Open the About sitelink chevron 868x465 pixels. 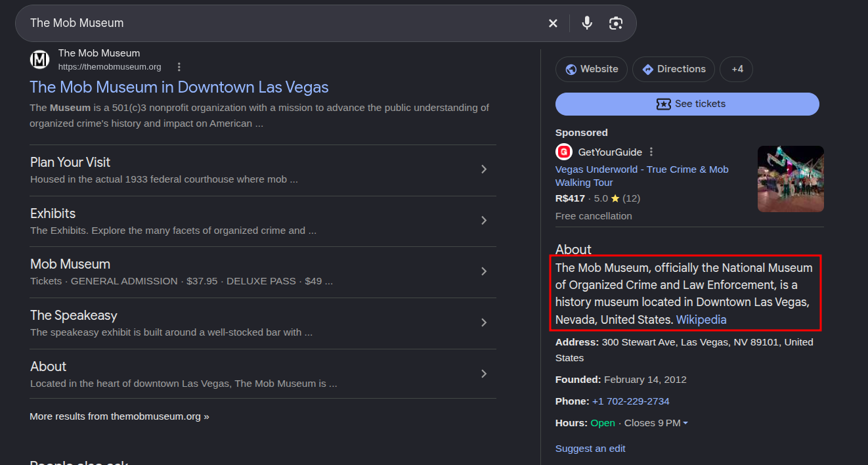(484, 374)
